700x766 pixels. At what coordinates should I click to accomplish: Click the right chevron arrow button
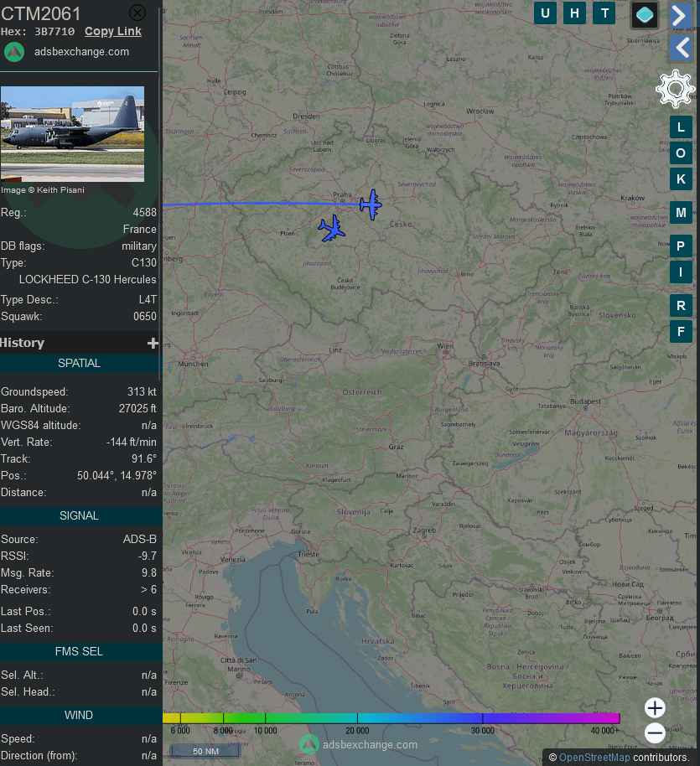coord(680,16)
